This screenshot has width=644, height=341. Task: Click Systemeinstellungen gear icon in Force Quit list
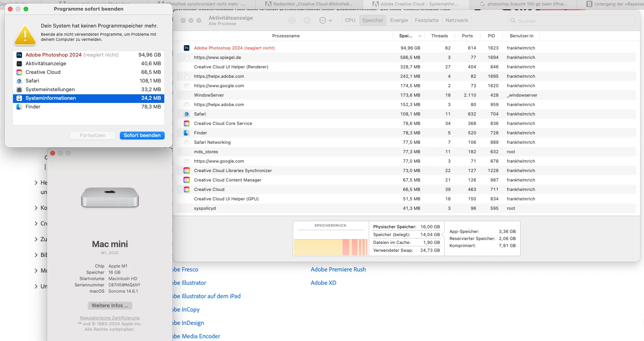19,90
